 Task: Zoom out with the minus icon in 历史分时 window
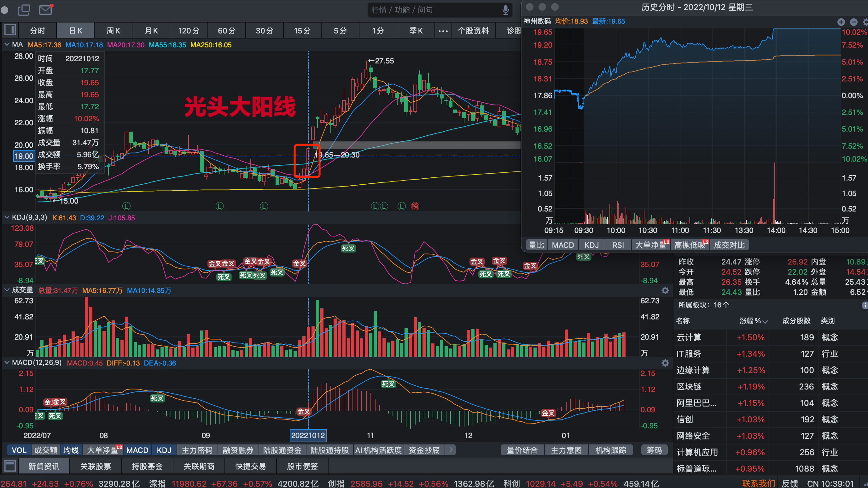(853, 22)
